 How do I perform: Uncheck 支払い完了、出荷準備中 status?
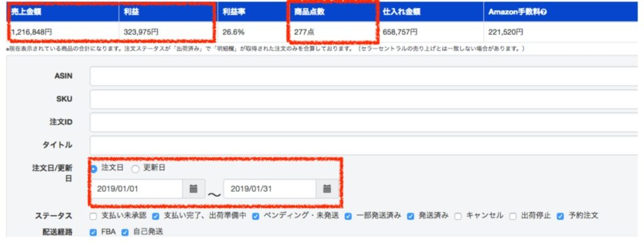pos(156,217)
